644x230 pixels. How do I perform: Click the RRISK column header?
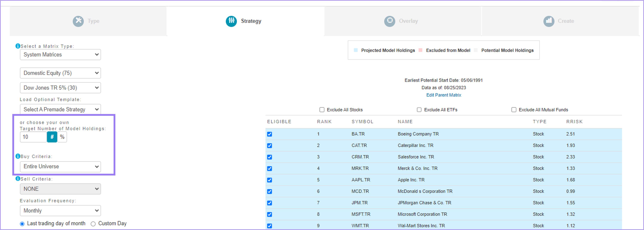(575, 122)
